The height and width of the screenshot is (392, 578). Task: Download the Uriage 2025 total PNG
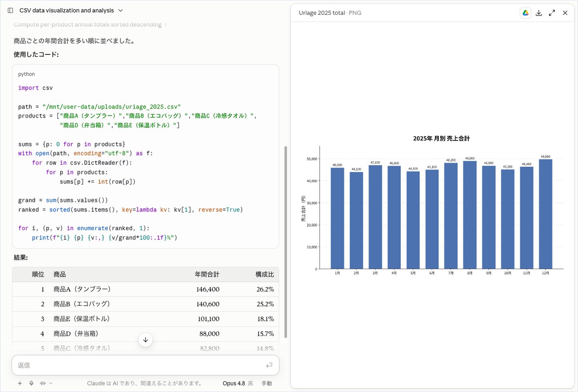tap(539, 13)
